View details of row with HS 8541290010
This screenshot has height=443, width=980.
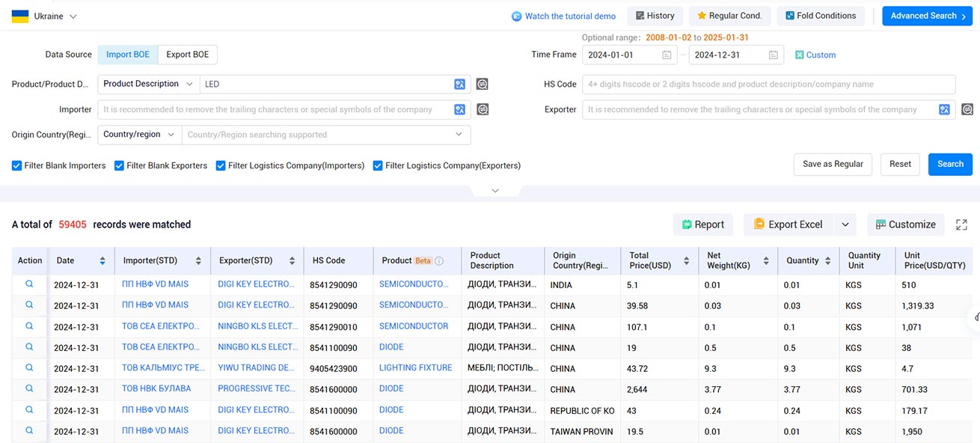[29, 326]
